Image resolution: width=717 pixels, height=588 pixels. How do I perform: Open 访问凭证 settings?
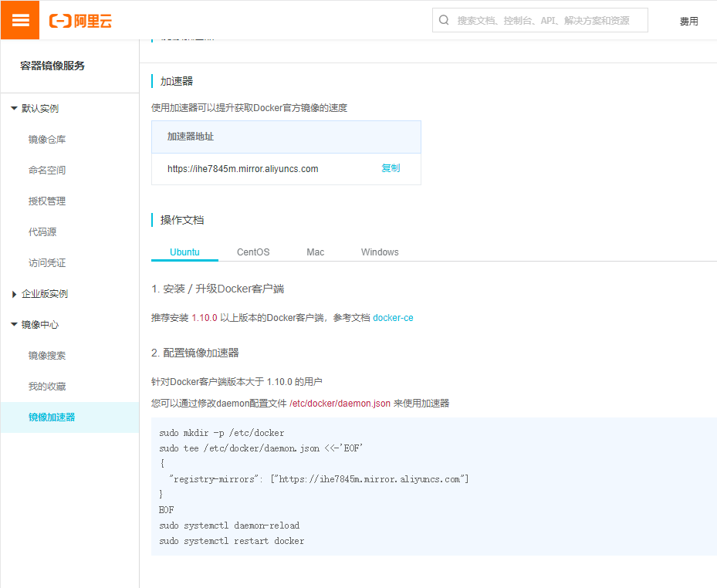(x=47, y=263)
